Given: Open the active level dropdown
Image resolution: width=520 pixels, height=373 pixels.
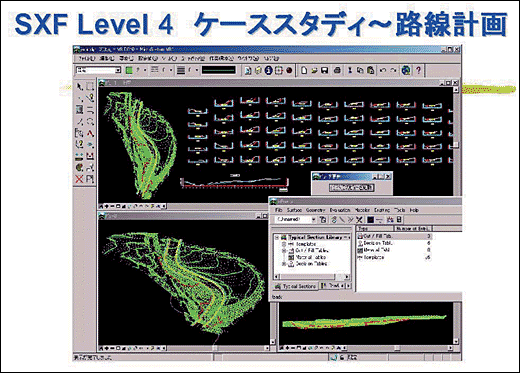Looking at the screenshot, I should coord(118,70).
